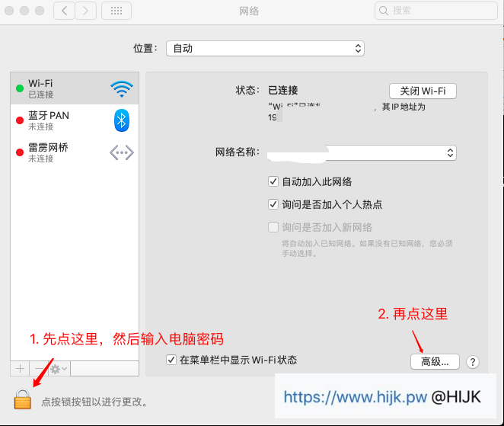Click the Wi-Fi signal icon in sidebar
This screenshot has width=504, height=426.
tap(121, 88)
